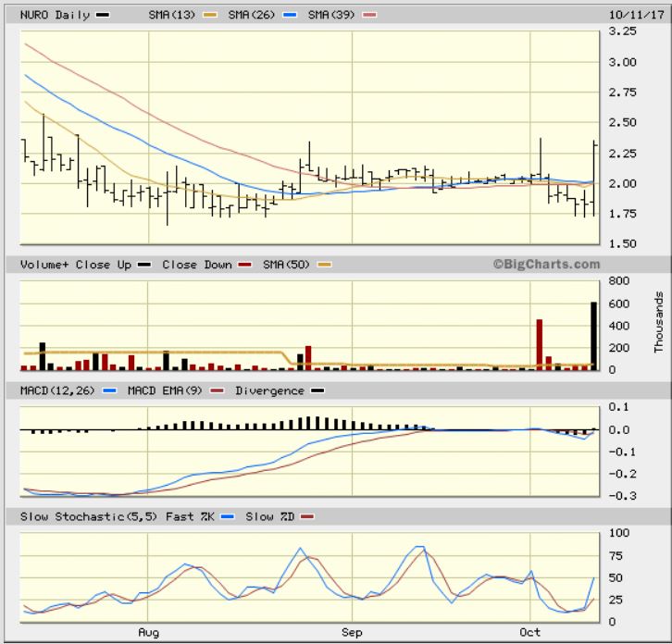The width and height of the screenshot is (672, 644).
Task: Click the Aug month label
Action: (148, 633)
